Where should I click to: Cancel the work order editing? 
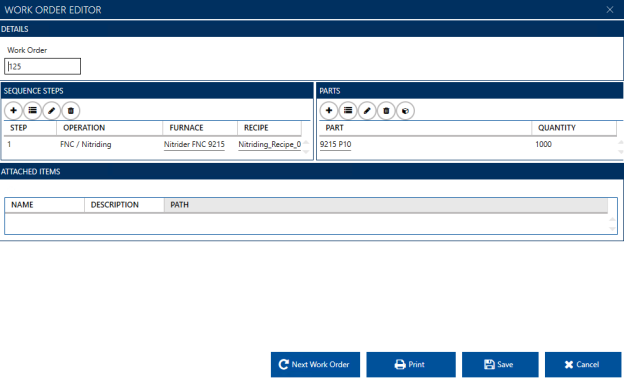583,364
